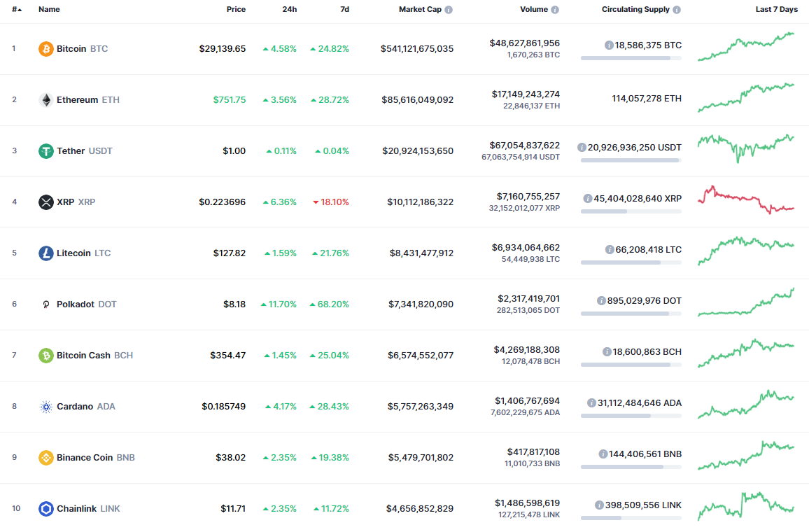Click the Cardano ADA coin logo
Image resolution: width=809 pixels, height=532 pixels.
[45, 406]
